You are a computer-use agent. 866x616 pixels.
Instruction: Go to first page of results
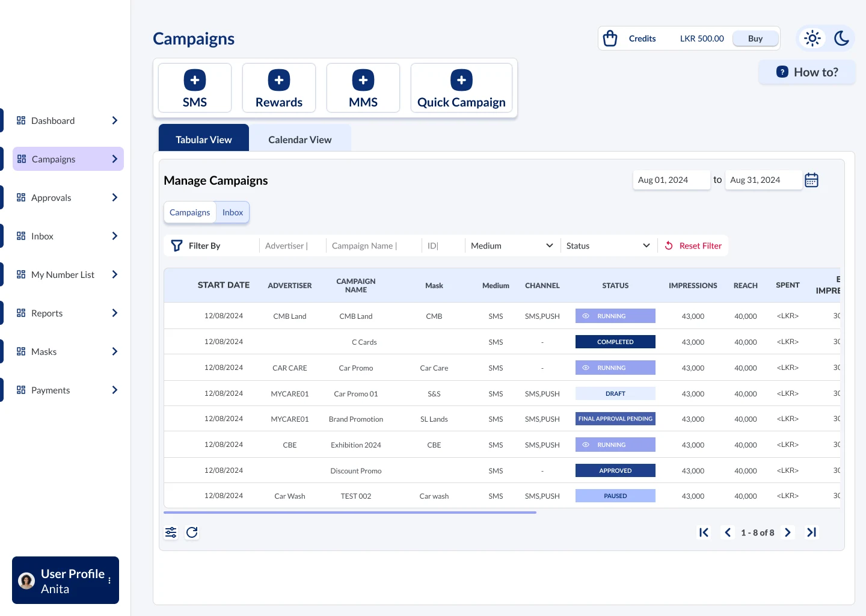click(x=704, y=532)
